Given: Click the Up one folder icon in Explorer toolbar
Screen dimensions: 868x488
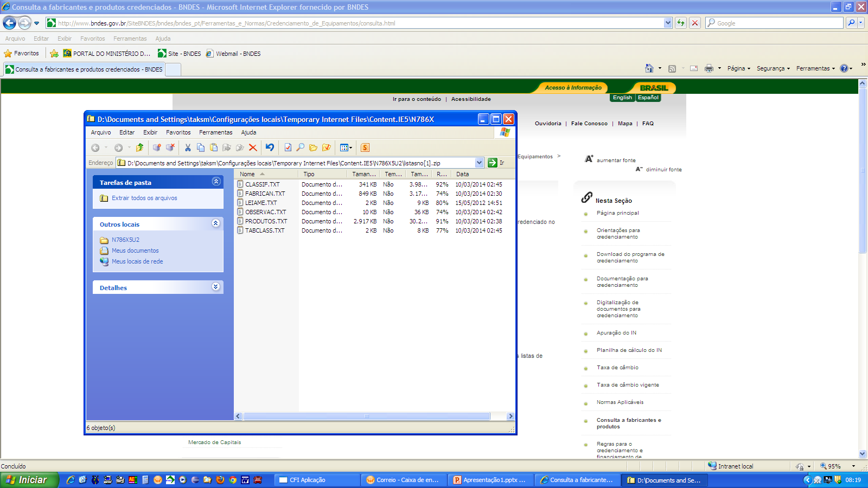Looking at the screenshot, I should coord(140,147).
